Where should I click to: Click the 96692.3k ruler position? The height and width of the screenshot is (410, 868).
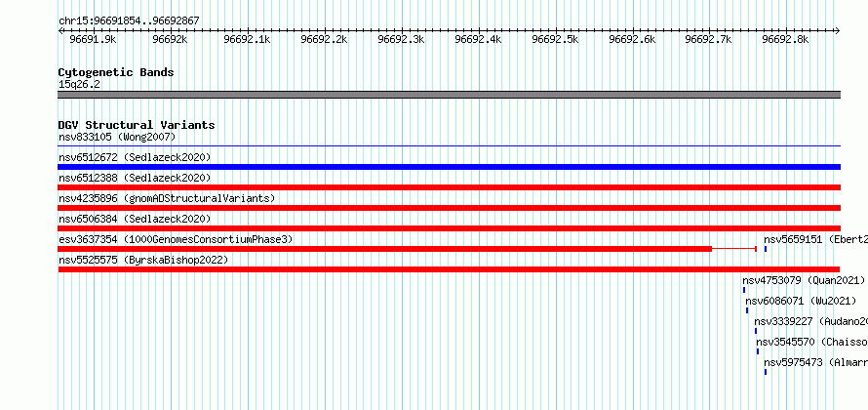(x=401, y=39)
